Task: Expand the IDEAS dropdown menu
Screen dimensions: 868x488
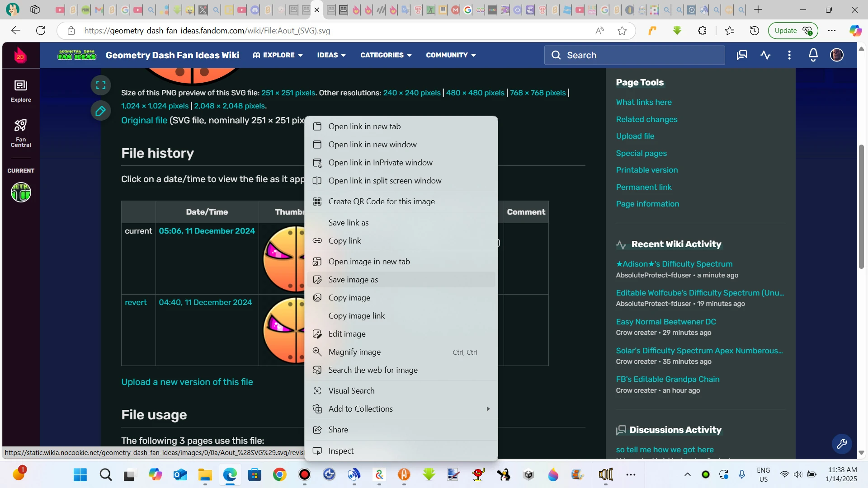Action: 331,55
